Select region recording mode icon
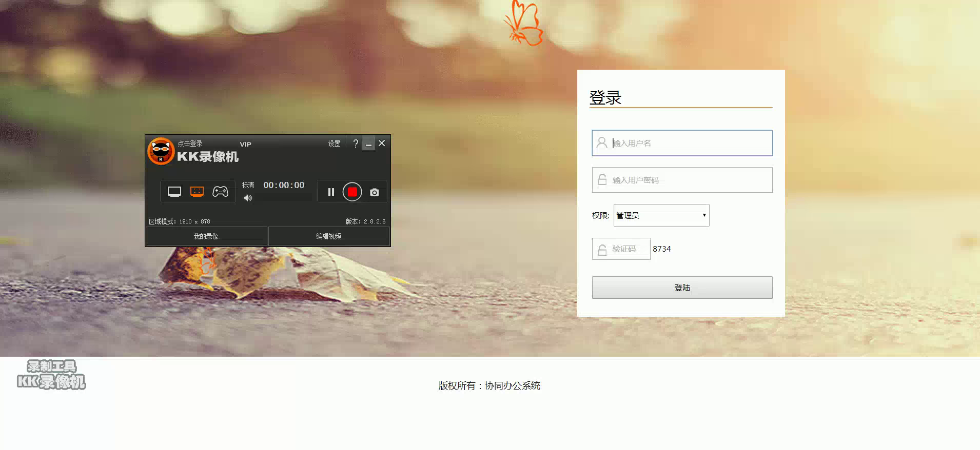980x450 pixels. tap(197, 192)
